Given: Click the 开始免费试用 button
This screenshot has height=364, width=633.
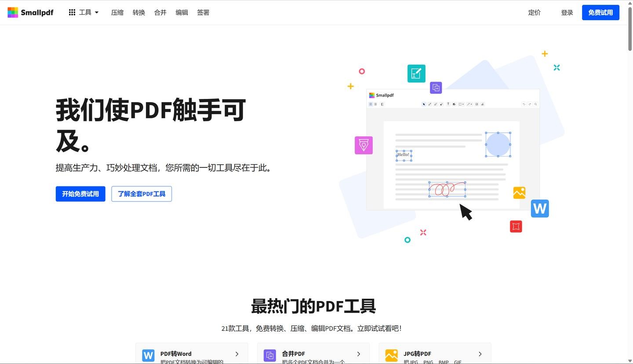Looking at the screenshot, I should click(x=80, y=194).
